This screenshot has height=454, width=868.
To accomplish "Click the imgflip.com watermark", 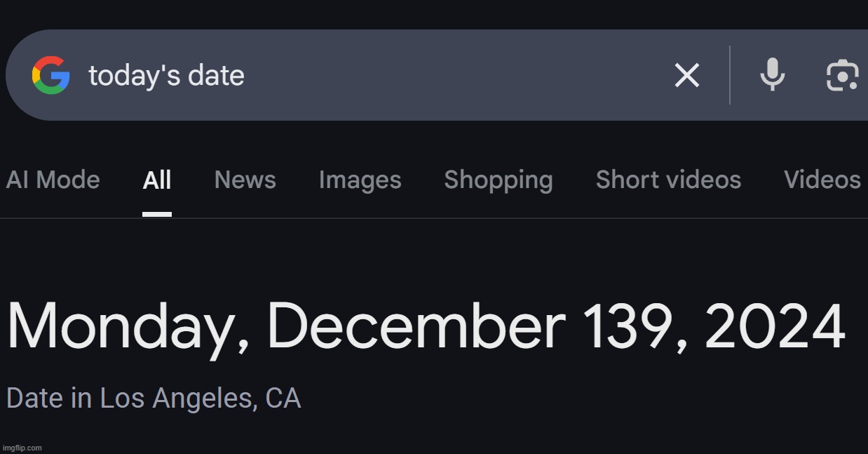I will coord(22,448).
